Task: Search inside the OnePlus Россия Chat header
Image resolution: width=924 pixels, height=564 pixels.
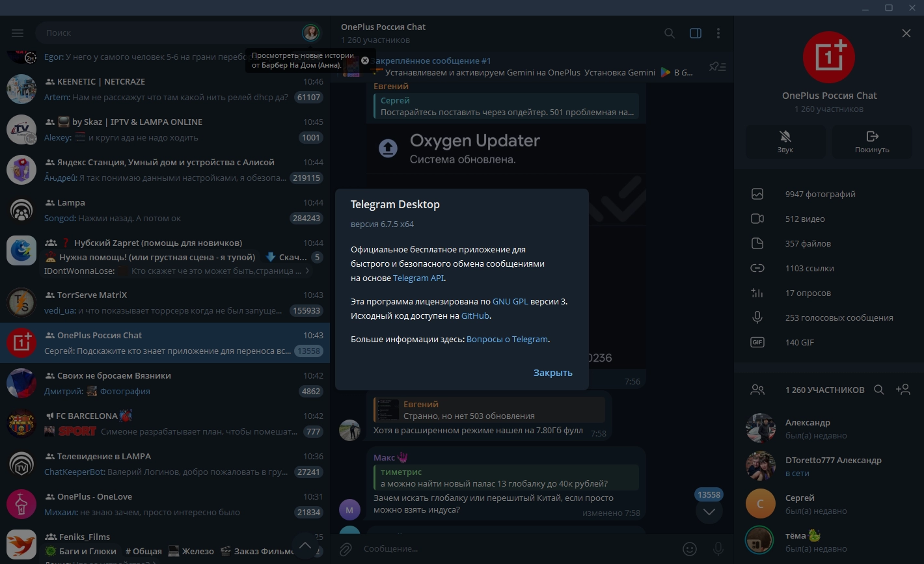Action: pyautogui.click(x=669, y=33)
